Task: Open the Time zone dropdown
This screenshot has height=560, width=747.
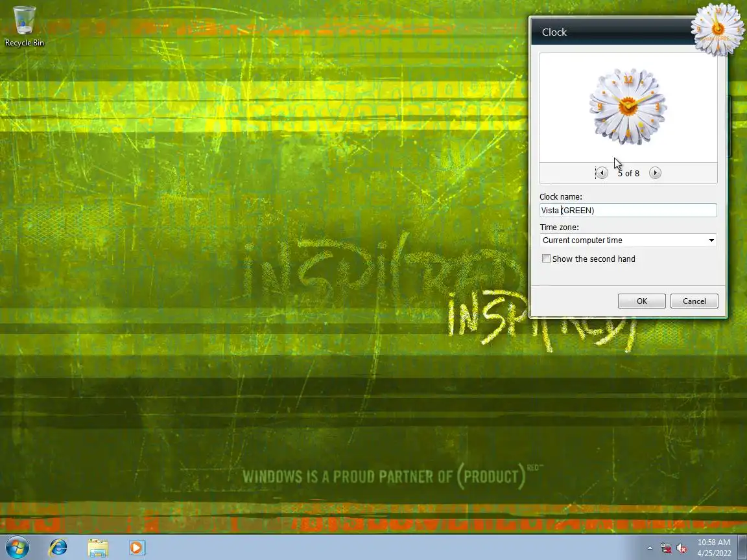Action: point(628,240)
